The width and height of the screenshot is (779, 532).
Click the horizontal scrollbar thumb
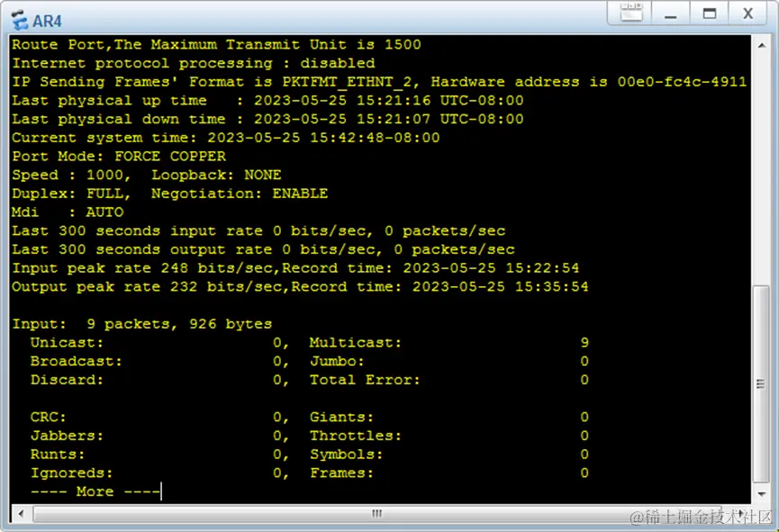pyautogui.click(x=376, y=513)
